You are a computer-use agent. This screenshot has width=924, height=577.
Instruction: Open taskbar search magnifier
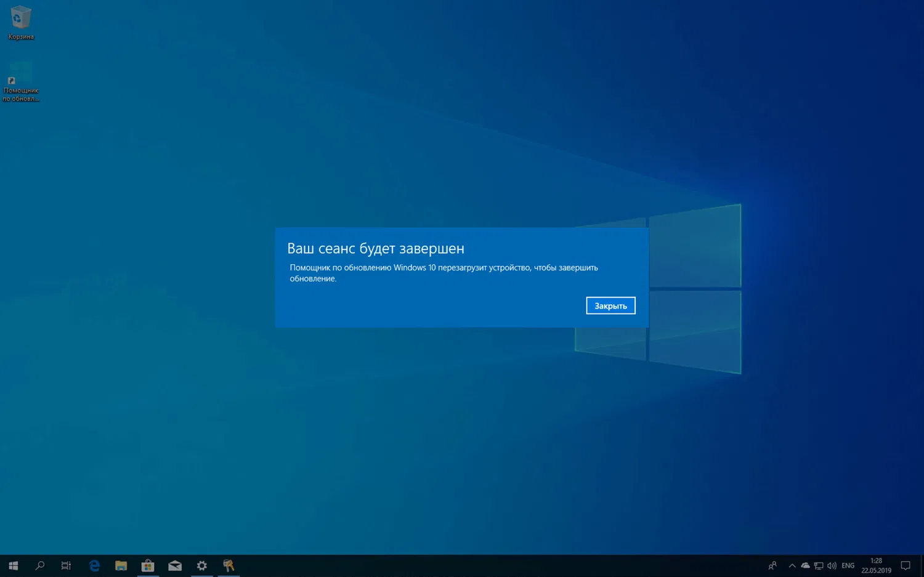(x=40, y=565)
